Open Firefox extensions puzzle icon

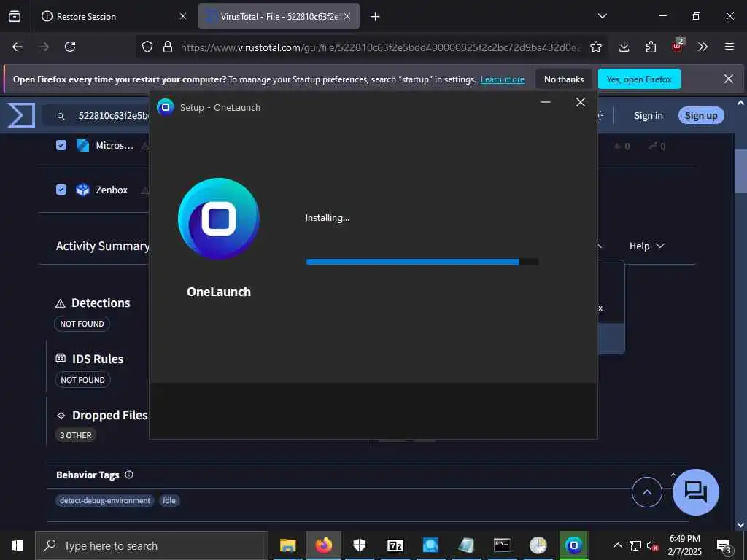pos(651,47)
